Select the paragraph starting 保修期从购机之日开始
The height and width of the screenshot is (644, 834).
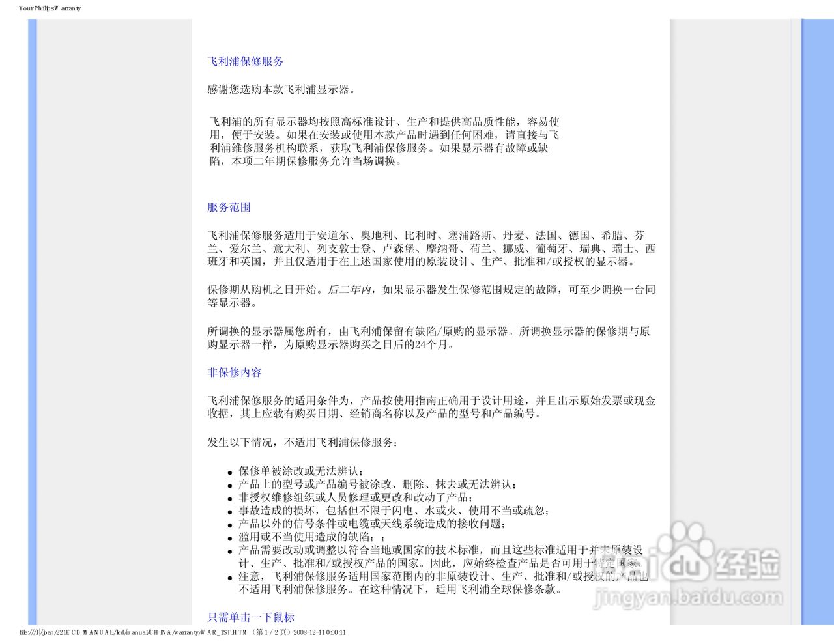pos(431,296)
